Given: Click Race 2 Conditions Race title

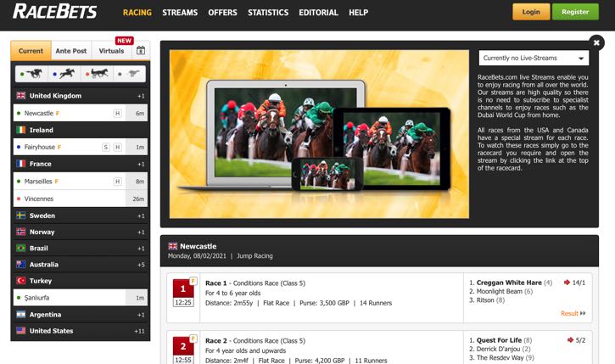Looking at the screenshot, I should click(x=255, y=340).
